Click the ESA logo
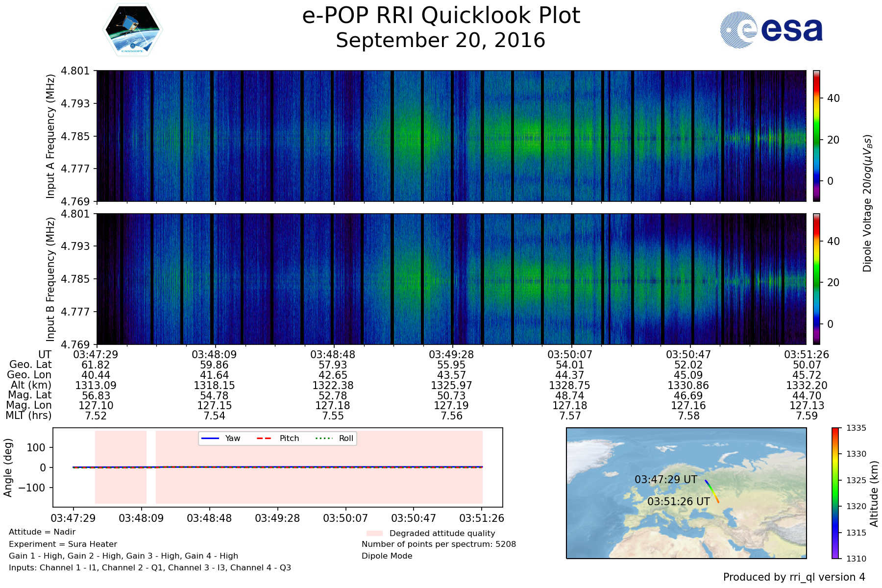882x588 pixels. (771, 30)
